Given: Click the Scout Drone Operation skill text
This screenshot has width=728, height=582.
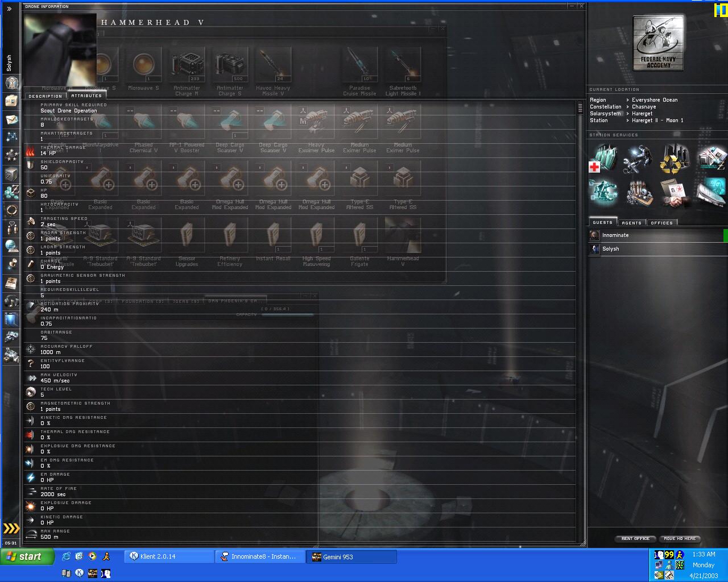Looking at the screenshot, I should point(69,111).
